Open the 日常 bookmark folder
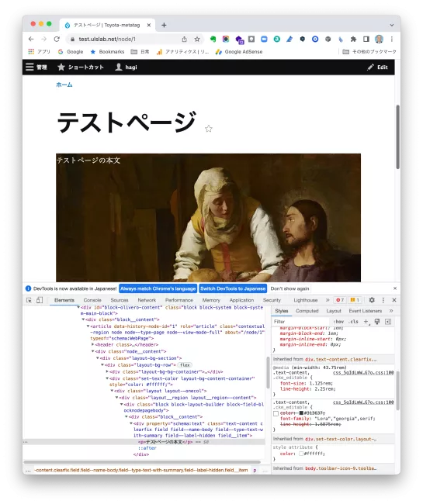The height and width of the screenshot is (504, 423). [140, 52]
